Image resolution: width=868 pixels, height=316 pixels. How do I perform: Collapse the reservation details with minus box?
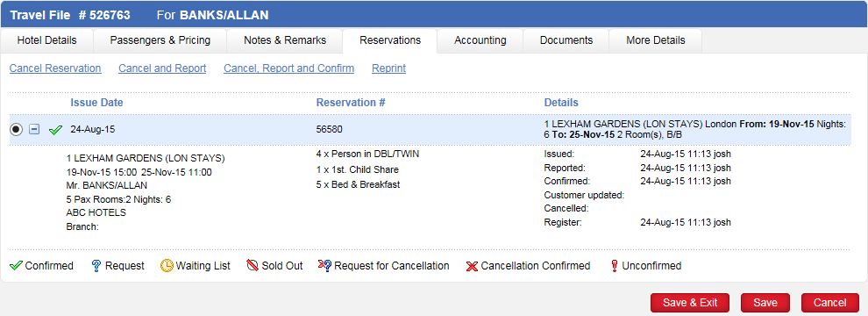point(34,129)
